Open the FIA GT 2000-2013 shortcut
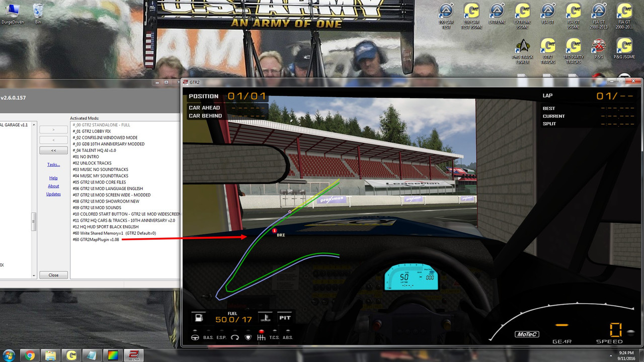This screenshot has height=362, width=644. [x=599, y=16]
